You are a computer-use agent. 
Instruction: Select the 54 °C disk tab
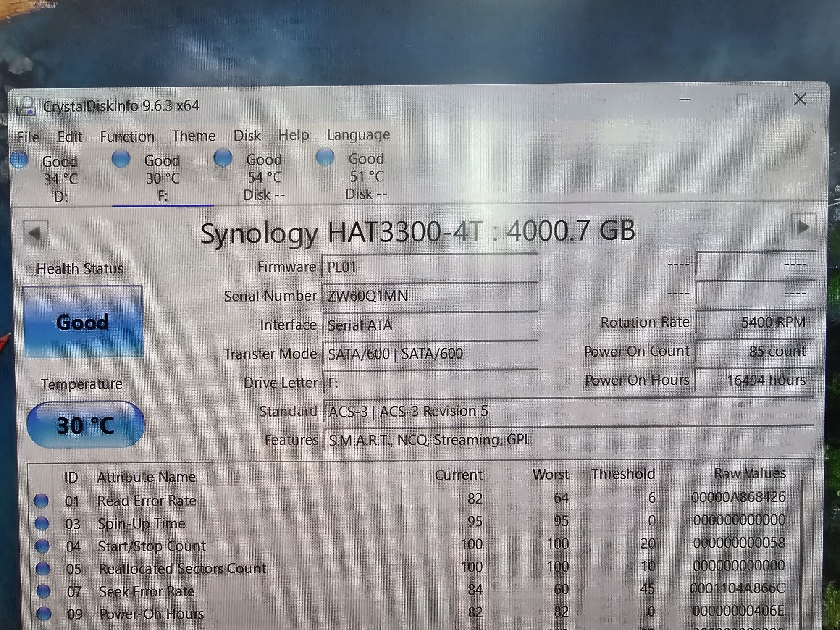coord(265,177)
